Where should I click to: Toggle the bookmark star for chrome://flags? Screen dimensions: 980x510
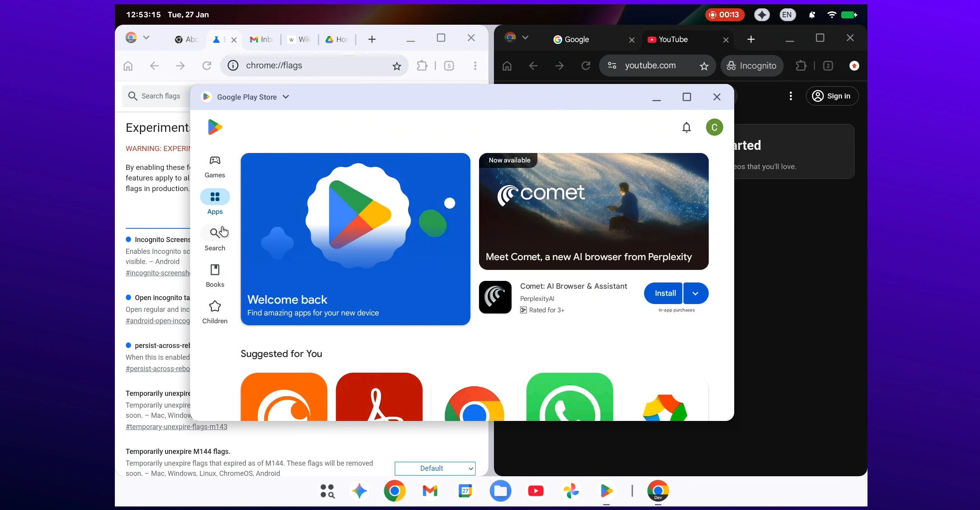(397, 66)
